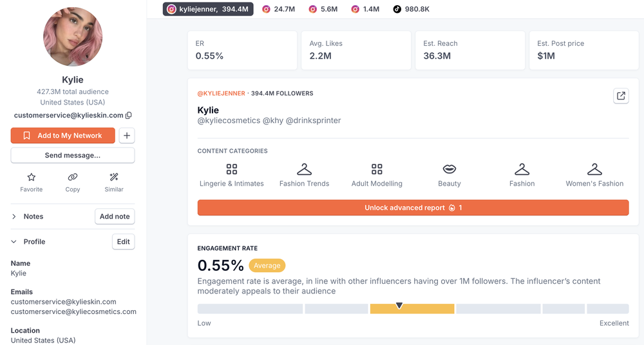Switch to the 24.7M Instagram account tab
Screen dimensions: 644x345
pyautogui.click(x=278, y=9)
